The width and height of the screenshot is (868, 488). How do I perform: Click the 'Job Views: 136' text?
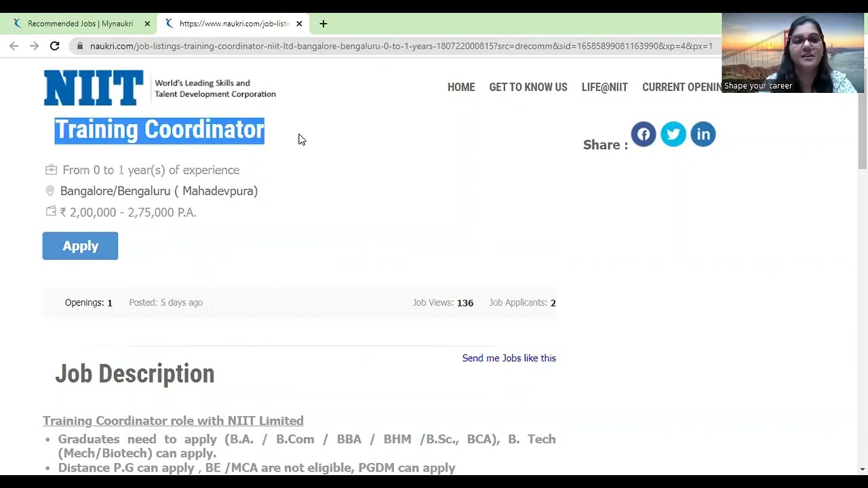pyautogui.click(x=443, y=303)
